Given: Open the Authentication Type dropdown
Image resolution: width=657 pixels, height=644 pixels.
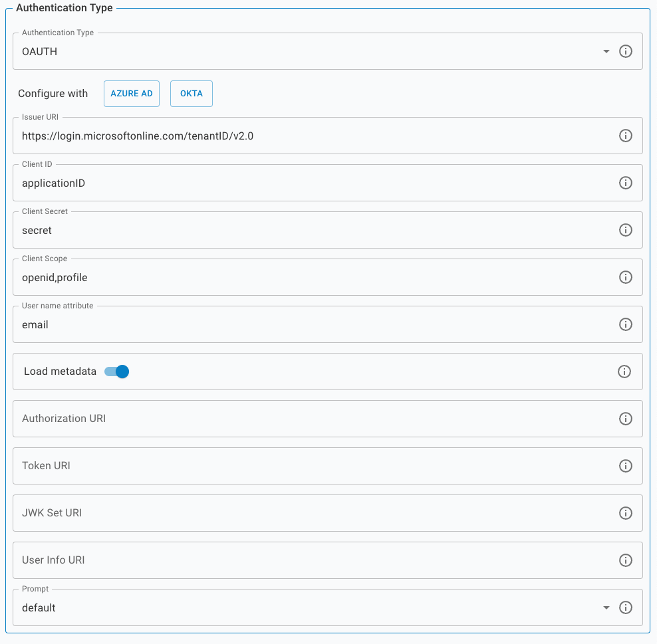Looking at the screenshot, I should 606,51.
